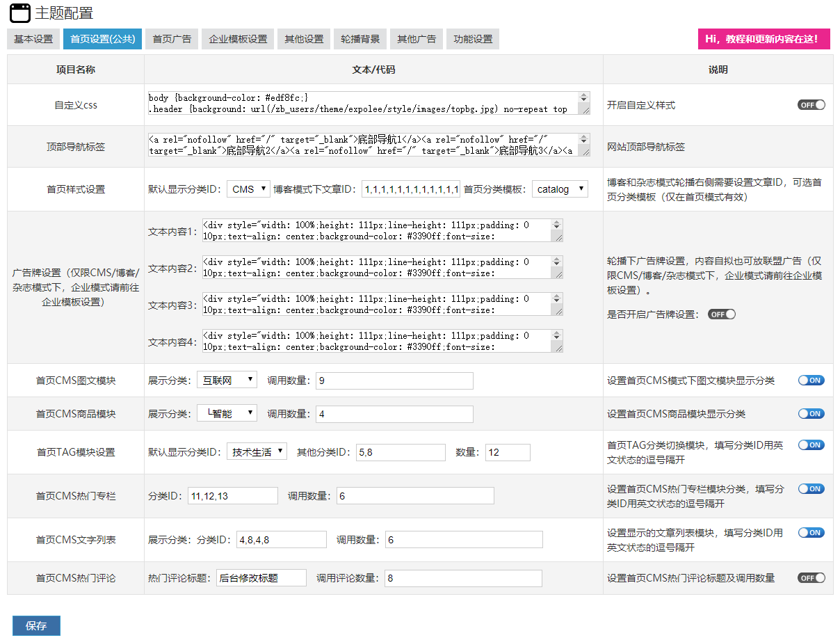Open the tutorial and updates link

click(764, 39)
